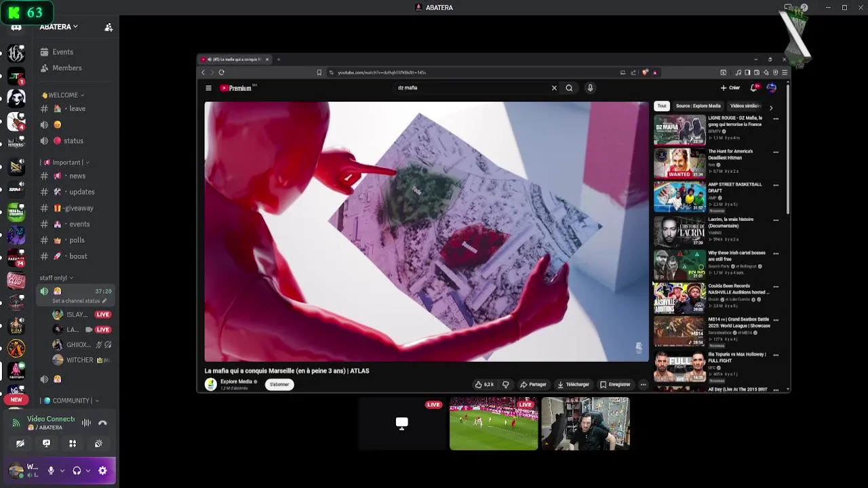Select the Tout filter chip
Screen dimensions: 868x488
(661, 106)
